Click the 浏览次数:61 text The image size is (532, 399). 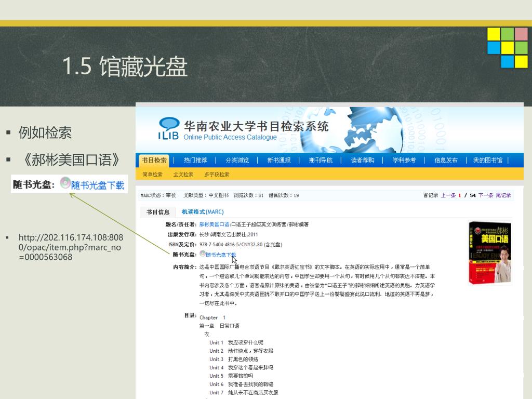click(248, 195)
